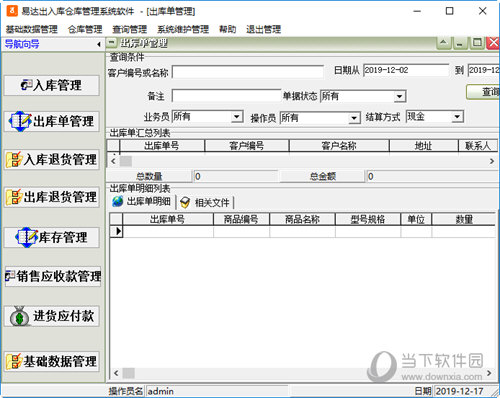The height and width of the screenshot is (398, 500).
Task: Click the 出库单管理 notebook arrow icon
Action: tap(20, 121)
